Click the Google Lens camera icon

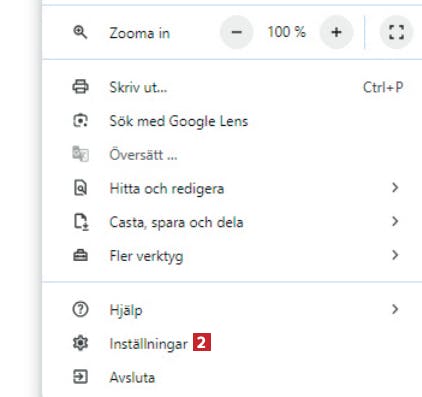click(x=80, y=121)
